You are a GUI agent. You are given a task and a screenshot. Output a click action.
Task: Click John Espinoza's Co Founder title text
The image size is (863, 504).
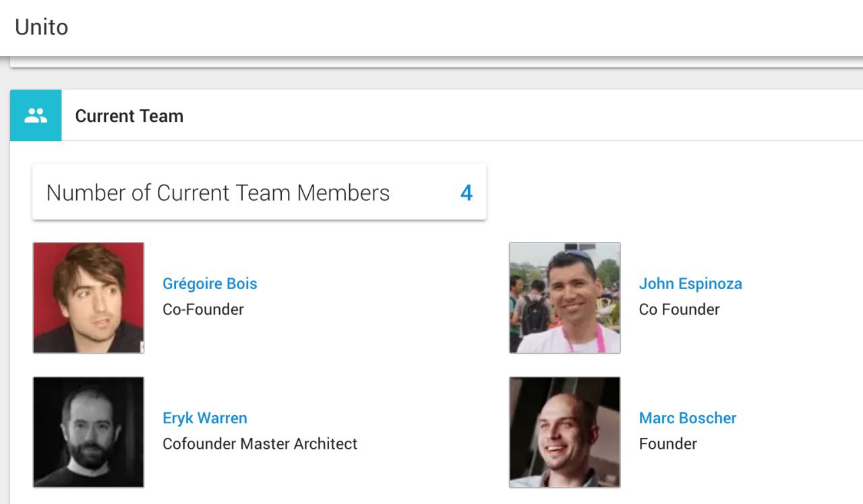[680, 309]
